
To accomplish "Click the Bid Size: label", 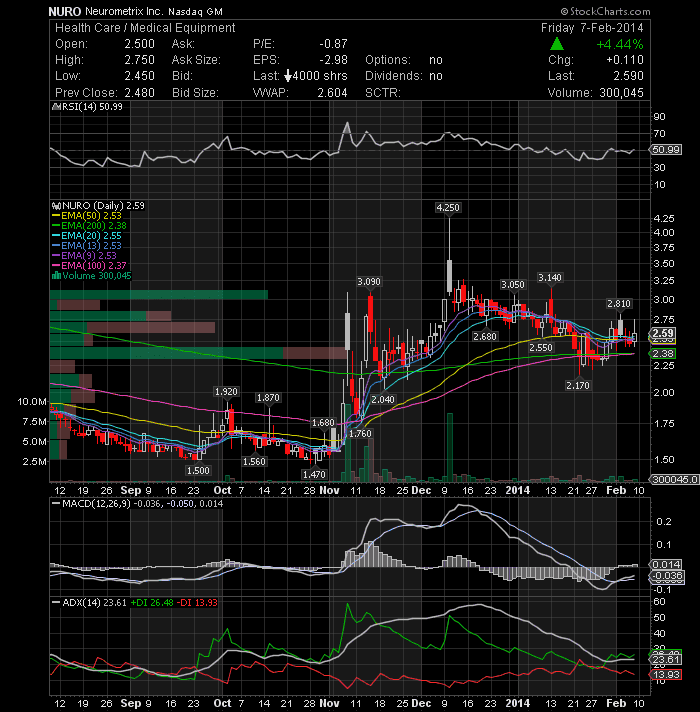I will (195, 93).
